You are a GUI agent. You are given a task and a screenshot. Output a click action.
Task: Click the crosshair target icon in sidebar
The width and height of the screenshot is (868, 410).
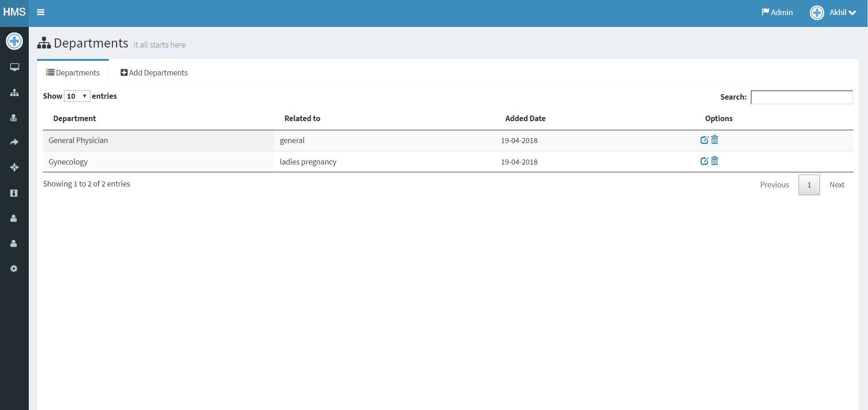[14, 167]
